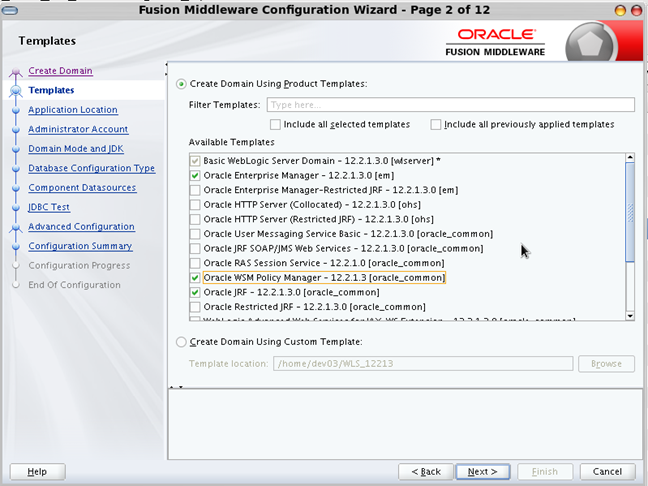This screenshot has width=648, height=486.
Task: Select the Oracle WSM Policy Manager row text
Action: [324, 278]
